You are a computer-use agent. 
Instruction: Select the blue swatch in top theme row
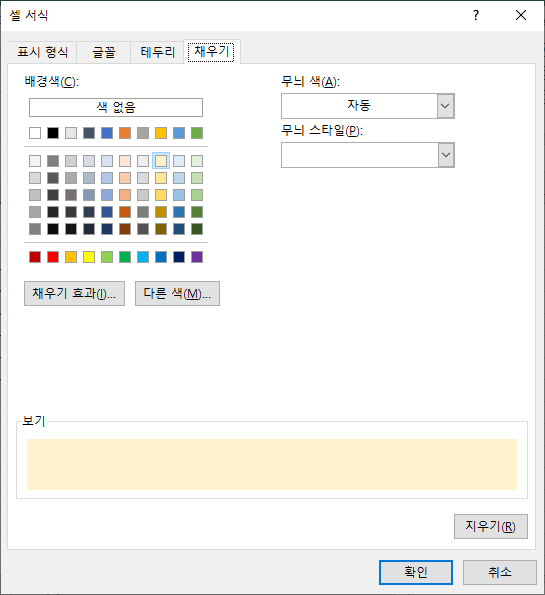click(107, 133)
